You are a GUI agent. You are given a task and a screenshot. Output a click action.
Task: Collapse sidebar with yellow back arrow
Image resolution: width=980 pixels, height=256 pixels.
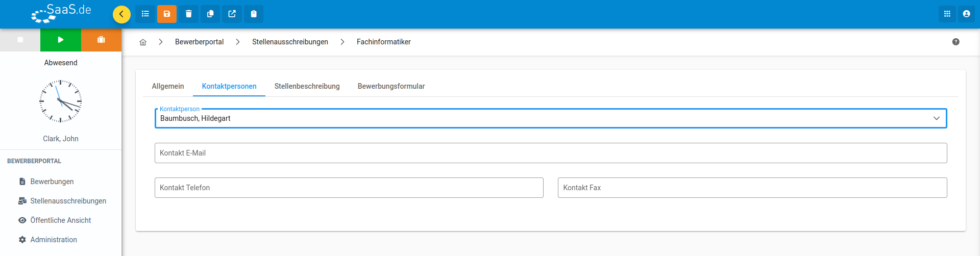pyautogui.click(x=121, y=14)
